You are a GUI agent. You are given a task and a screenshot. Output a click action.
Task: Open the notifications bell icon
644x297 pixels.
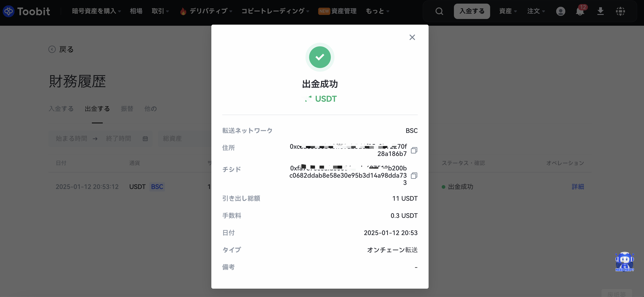click(580, 11)
